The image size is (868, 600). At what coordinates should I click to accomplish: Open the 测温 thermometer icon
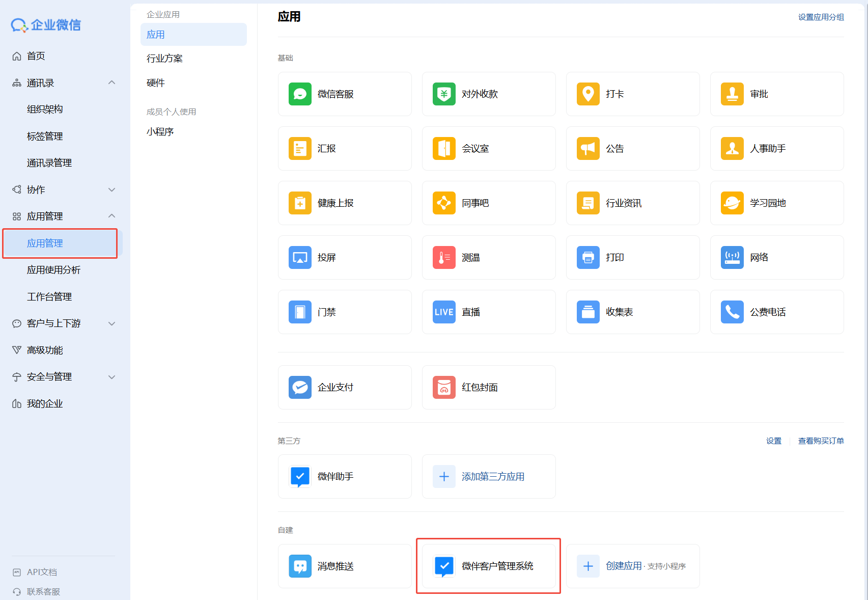[x=444, y=258]
